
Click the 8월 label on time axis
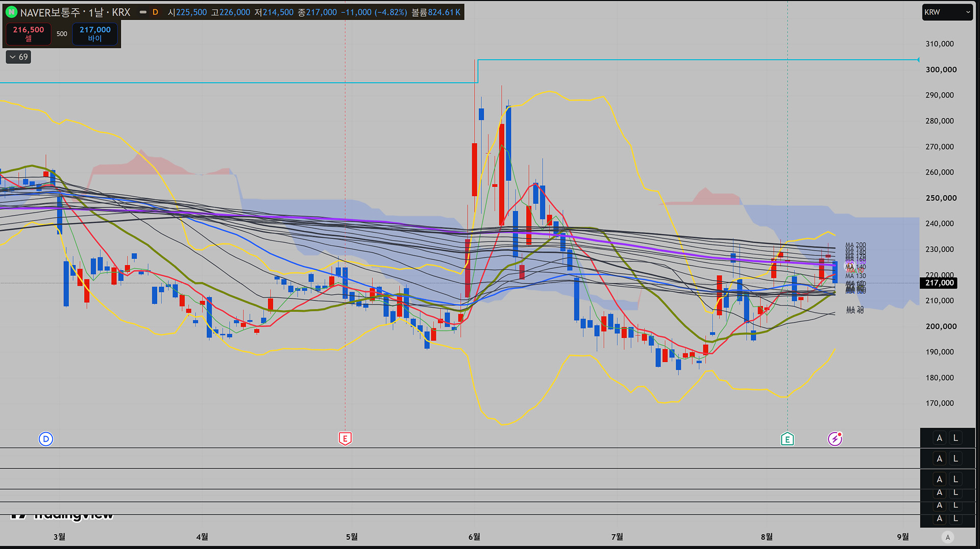(767, 537)
